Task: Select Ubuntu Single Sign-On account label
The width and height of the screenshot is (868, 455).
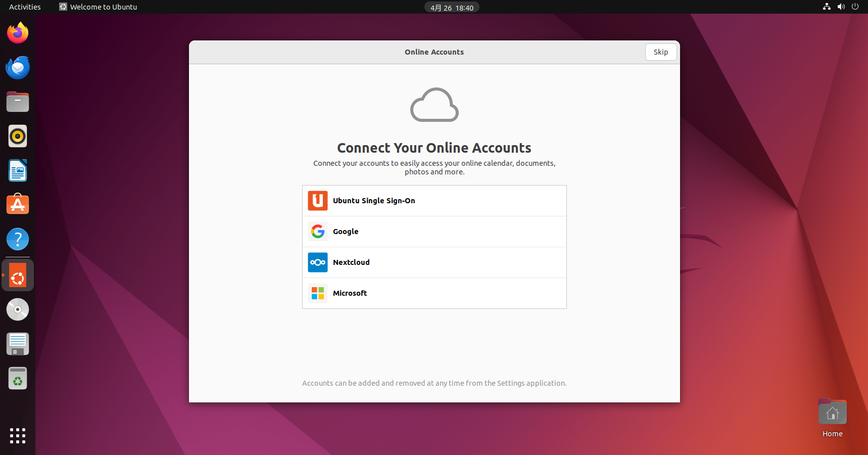Action: [374, 201]
